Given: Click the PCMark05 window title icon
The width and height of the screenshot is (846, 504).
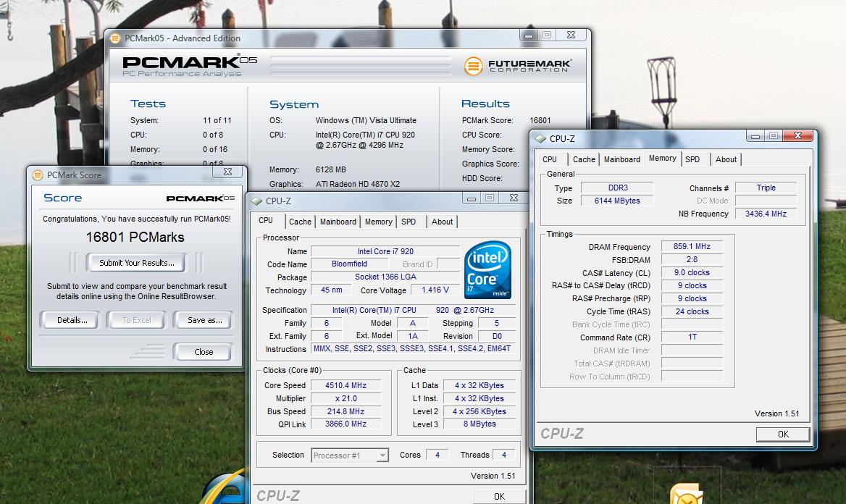Looking at the screenshot, I should click(115, 38).
